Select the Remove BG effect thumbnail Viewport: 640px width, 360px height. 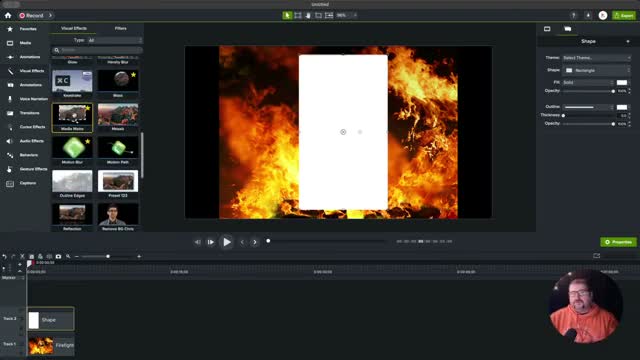tap(118, 217)
